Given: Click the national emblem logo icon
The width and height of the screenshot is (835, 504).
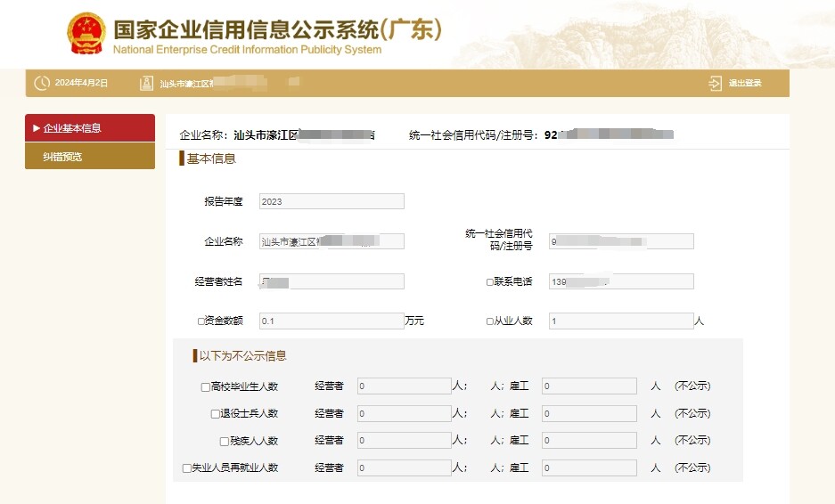Looking at the screenshot, I should (86, 33).
